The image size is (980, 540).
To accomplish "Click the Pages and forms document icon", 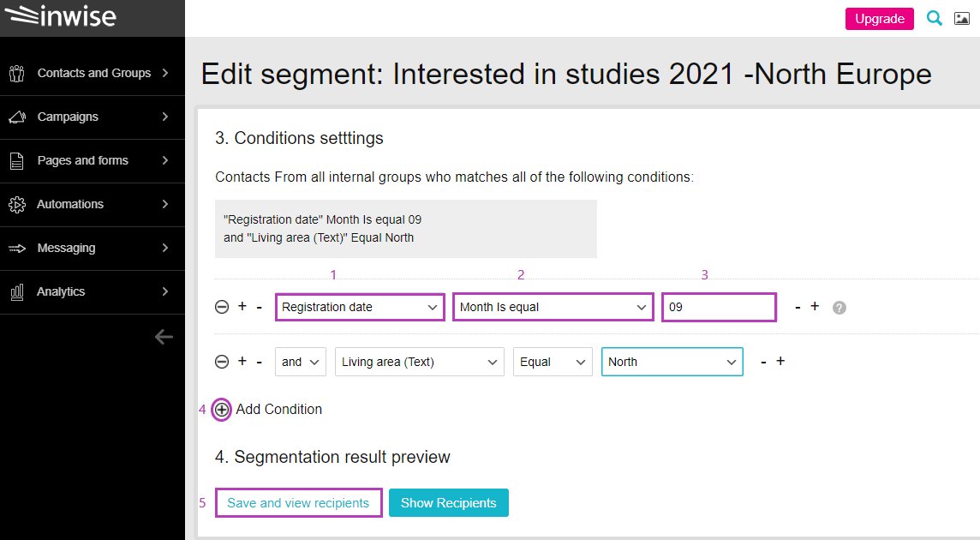I will tap(16, 160).
